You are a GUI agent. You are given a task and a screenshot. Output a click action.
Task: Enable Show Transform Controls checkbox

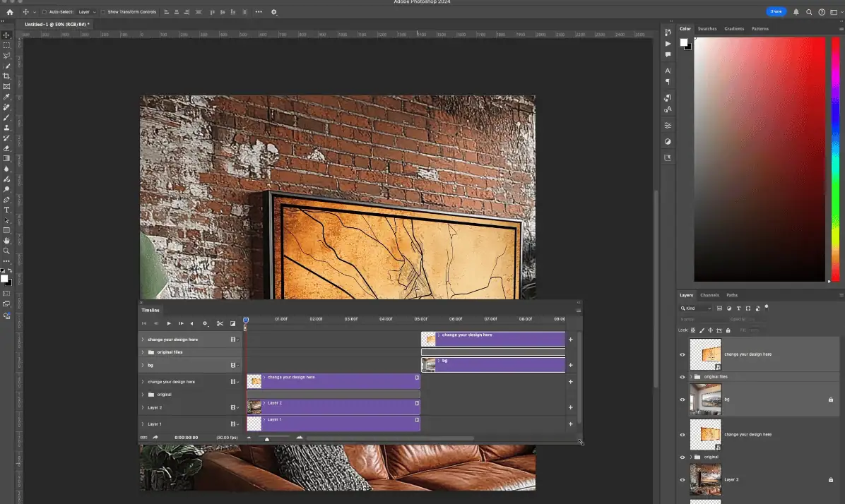[x=103, y=12]
